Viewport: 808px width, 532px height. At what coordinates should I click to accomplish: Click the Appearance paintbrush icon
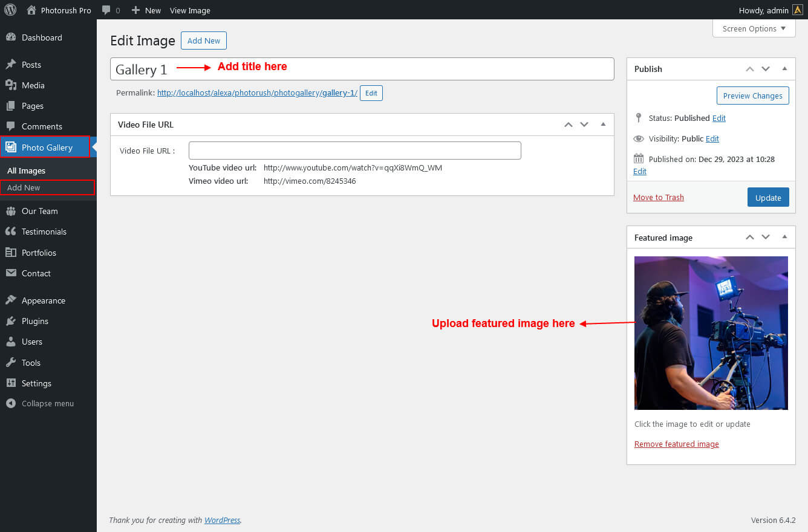11,300
